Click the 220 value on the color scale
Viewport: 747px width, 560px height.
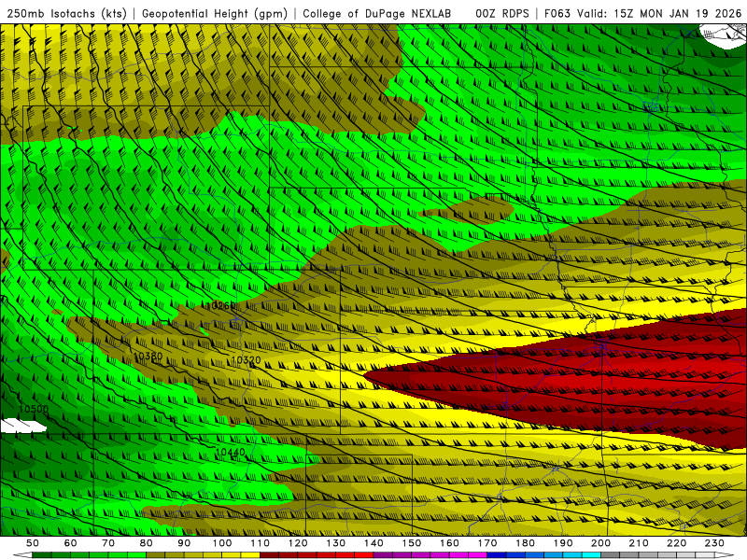[676, 543]
